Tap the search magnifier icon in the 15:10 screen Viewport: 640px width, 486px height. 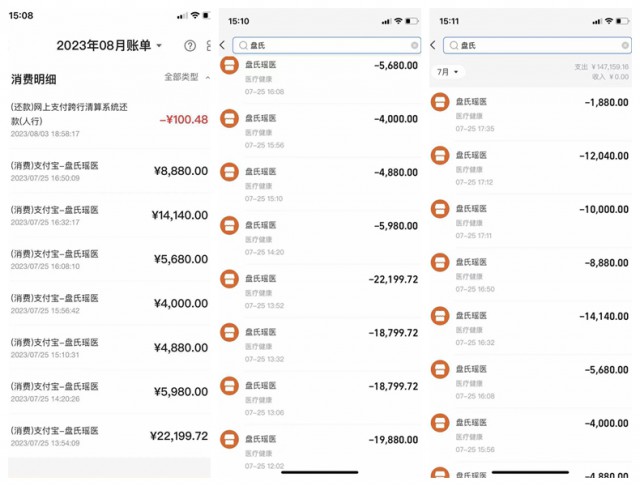click(243, 45)
